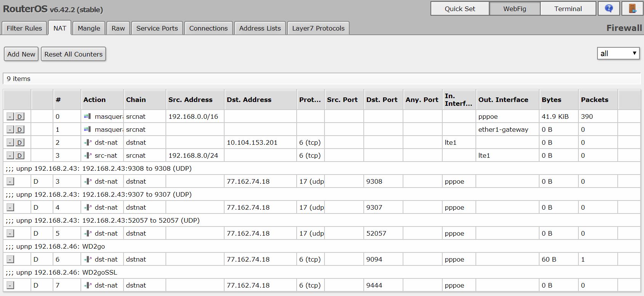Viewport: 644px width, 296px height.
Task: Open the help question mark icon
Action: (x=609, y=8)
